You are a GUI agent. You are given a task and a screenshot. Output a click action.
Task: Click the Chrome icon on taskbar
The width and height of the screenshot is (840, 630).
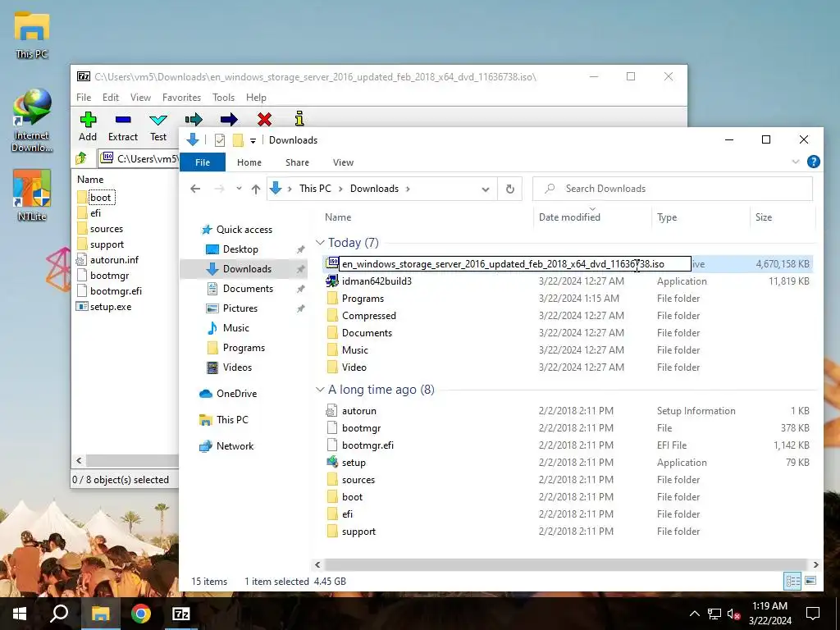(141, 614)
